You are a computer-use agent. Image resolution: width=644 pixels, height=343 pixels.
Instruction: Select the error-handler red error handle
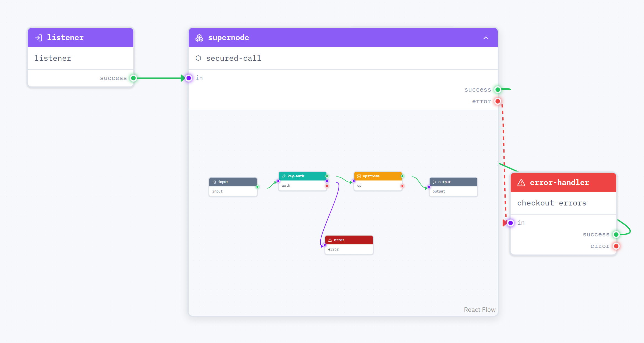[x=616, y=246]
